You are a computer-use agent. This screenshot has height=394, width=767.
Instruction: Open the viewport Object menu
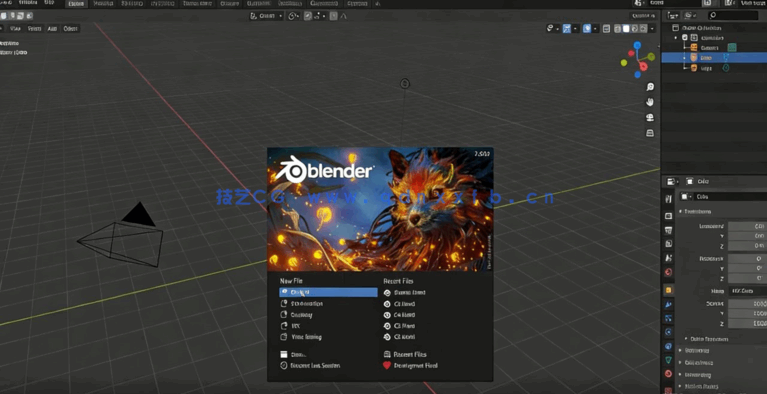click(x=70, y=28)
